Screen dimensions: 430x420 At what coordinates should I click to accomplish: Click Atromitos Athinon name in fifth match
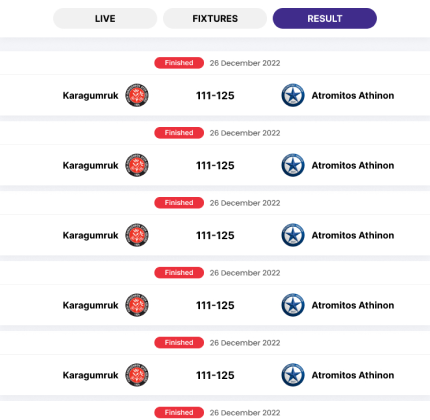[x=353, y=375]
